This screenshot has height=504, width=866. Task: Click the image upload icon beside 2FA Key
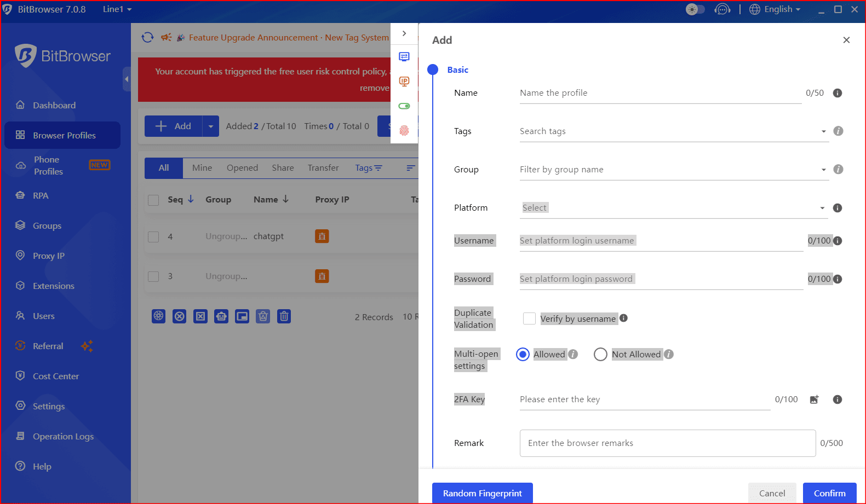pos(814,399)
